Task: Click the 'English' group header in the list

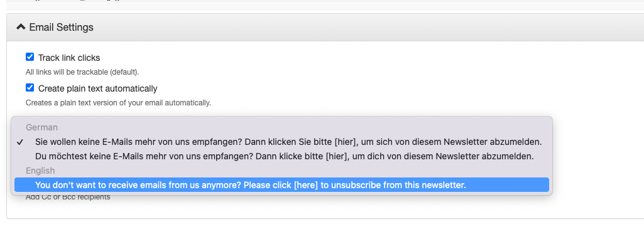Action: click(40, 171)
